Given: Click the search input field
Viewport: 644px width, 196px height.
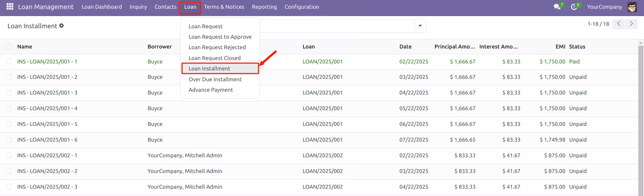Looking at the screenshot, I should (337, 26).
